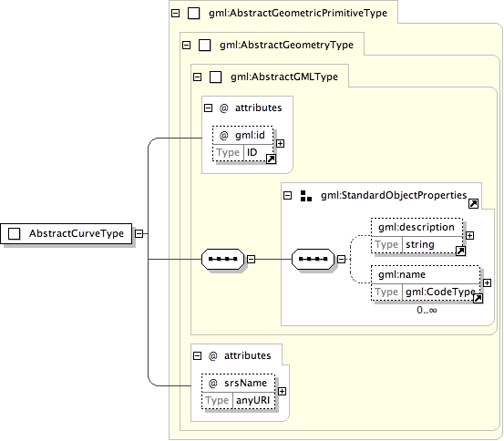Collapse the gml:AbstractGeometricPrimitiveType group
This screenshot has height=441, width=504.
pos(176,13)
